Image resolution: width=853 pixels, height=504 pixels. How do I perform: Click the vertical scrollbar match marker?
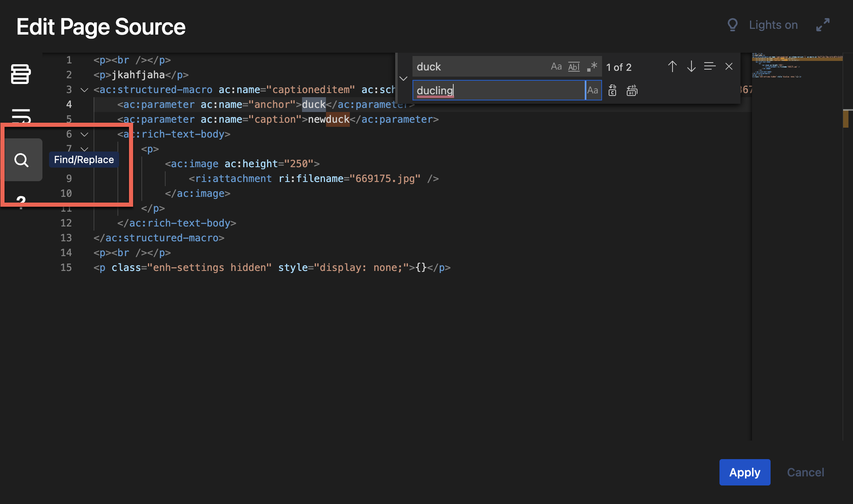point(846,119)
